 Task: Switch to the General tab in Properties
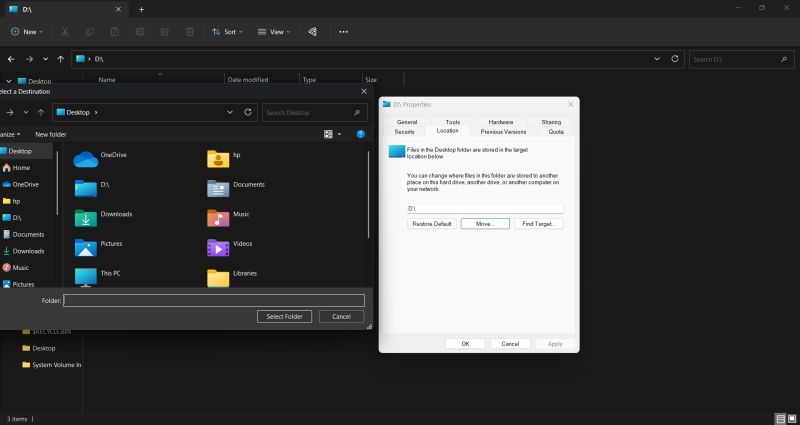[407, 122]
